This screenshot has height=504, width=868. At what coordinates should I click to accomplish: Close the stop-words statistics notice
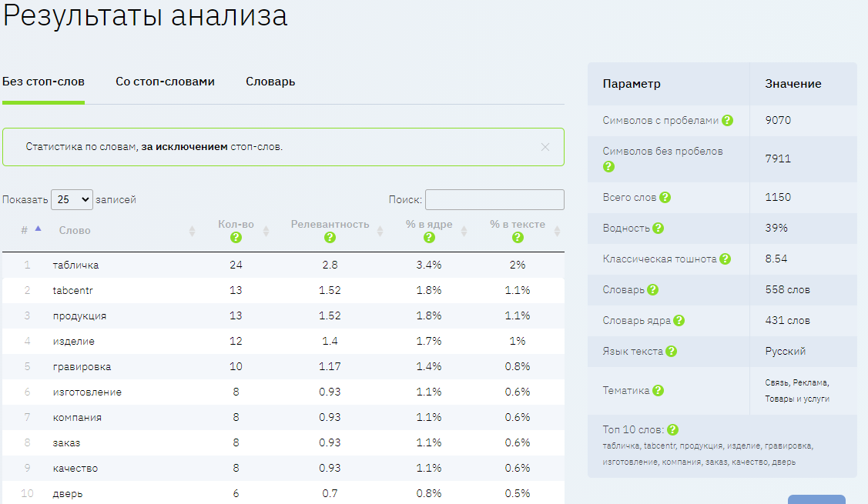point(545,147)
